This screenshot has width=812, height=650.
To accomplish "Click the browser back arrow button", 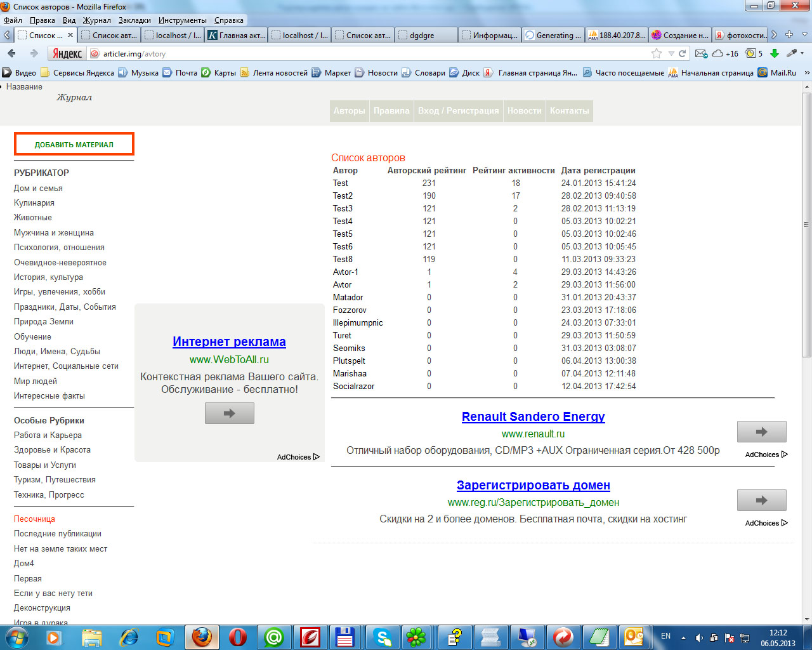I will tap(11, 53).
